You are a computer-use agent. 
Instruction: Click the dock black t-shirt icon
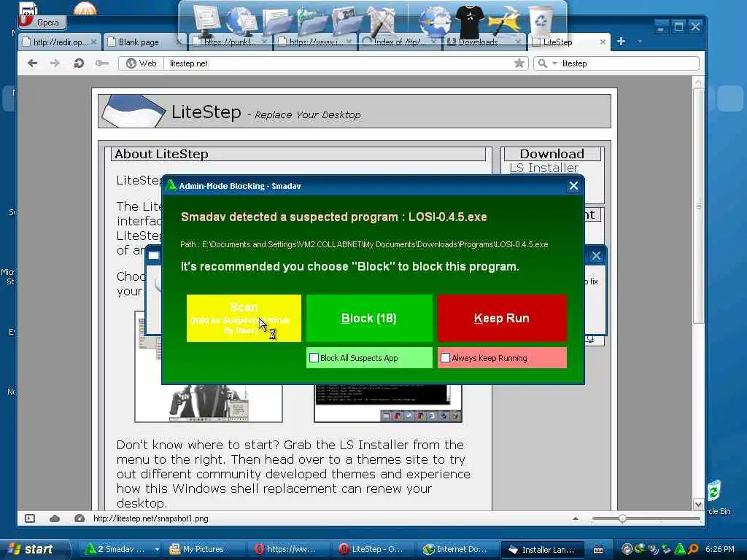[469, 21]
